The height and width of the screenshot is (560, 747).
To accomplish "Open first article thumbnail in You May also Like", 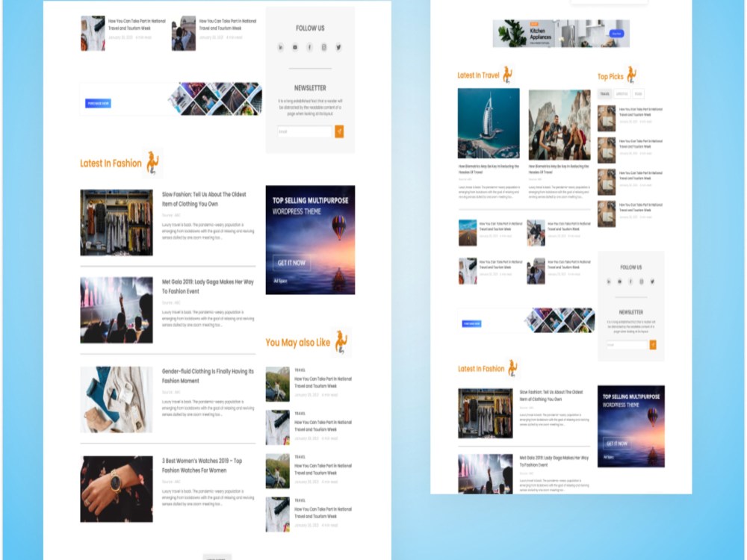I will coord(278,385).
